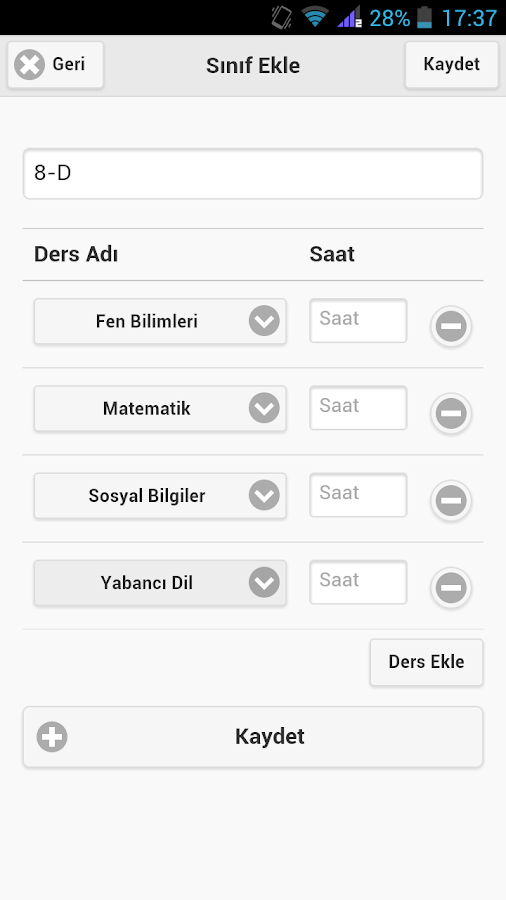The width and height of the screenshot is (506, 900).
Task: Remove the Fen Bilimleri row with minus icon
Action: [451, 326]
